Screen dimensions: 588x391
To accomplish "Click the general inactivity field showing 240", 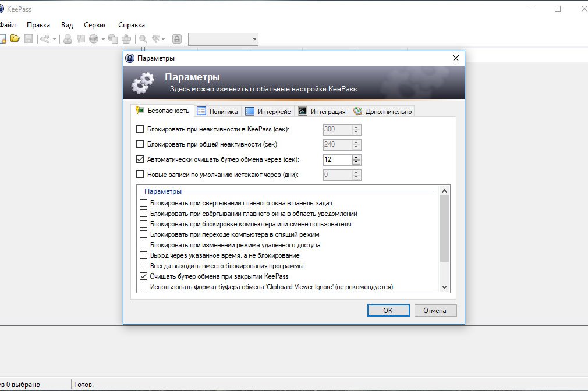I will tap(338, 144).
